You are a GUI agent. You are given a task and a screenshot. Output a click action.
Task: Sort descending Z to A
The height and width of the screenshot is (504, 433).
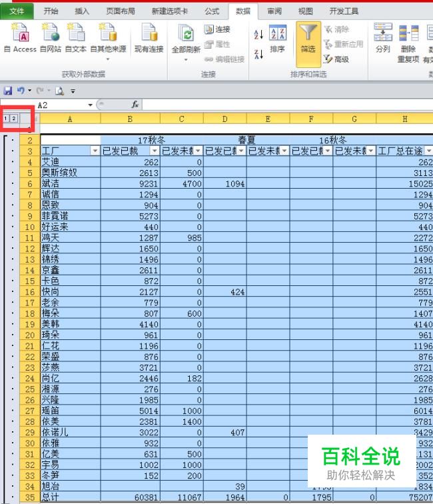(x=258, y=54)
